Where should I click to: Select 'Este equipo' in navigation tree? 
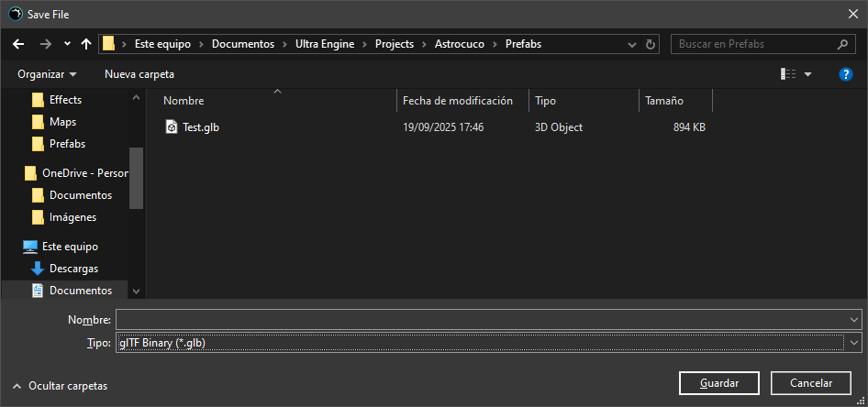click(70, 247)
